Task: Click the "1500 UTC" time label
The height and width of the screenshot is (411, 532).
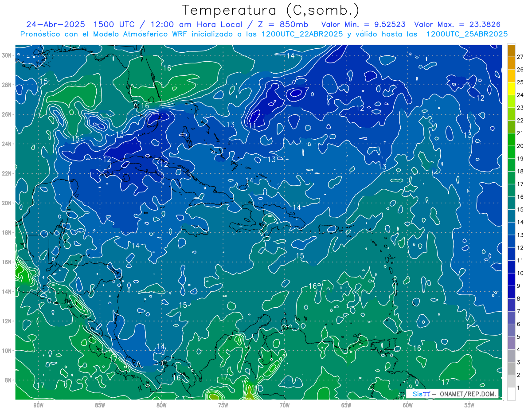Action: click(x=114, y=24)
